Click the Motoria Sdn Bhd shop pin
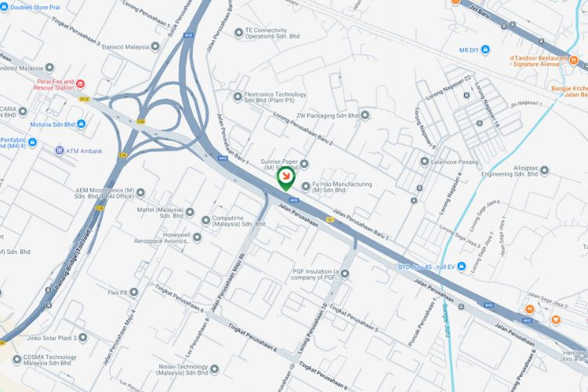Viewport: 588px width, 392px height. 81,124
